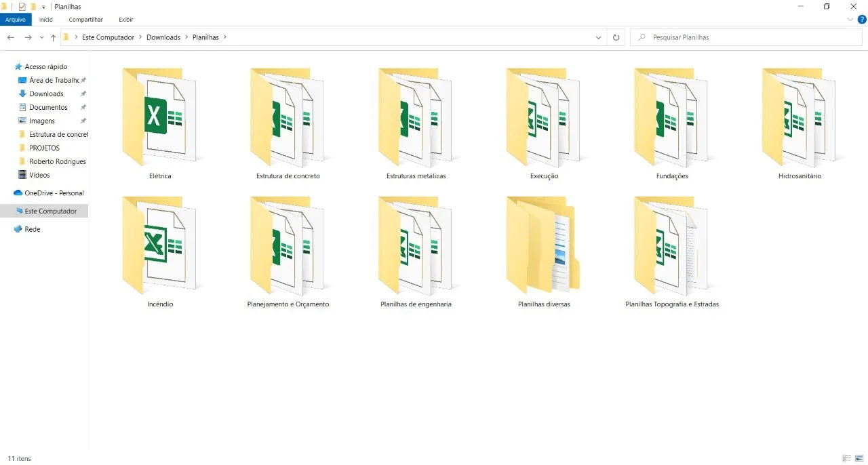Screen dimensions: 868x465
Task: Open the Planilhas diversas folder icon
Action: 544,245
